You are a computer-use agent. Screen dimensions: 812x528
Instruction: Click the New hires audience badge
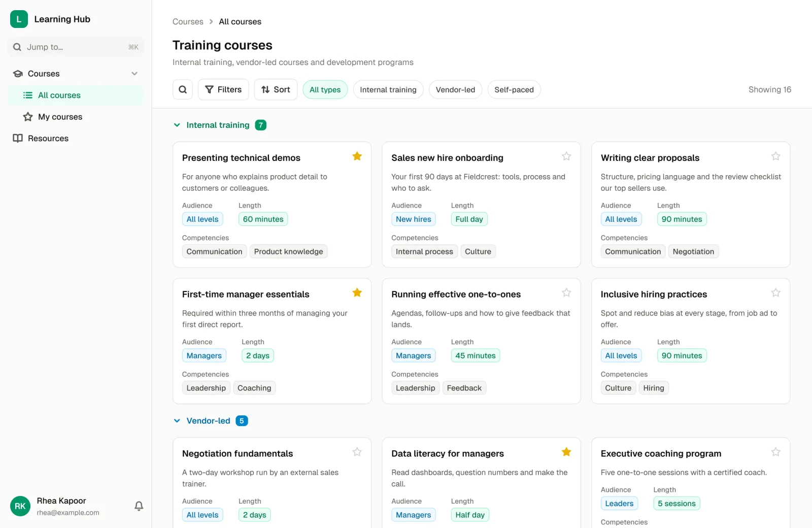pos(414,219)
